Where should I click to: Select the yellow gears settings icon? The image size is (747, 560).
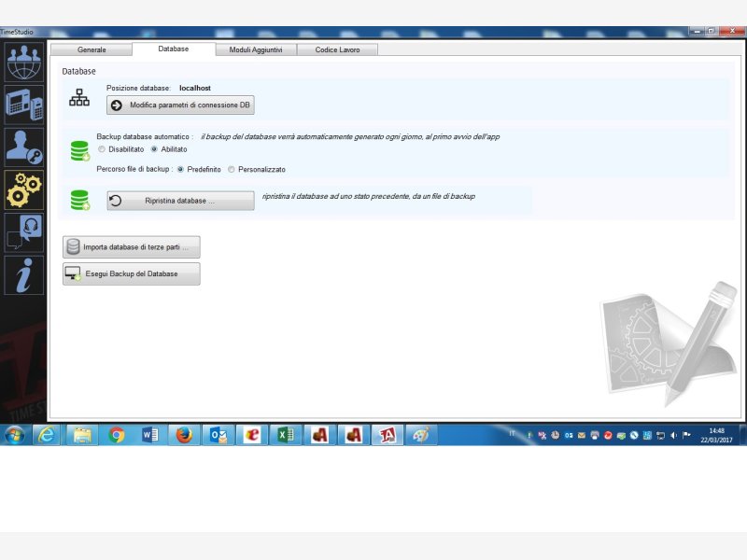pyautogui.click(x=23, y=189)
